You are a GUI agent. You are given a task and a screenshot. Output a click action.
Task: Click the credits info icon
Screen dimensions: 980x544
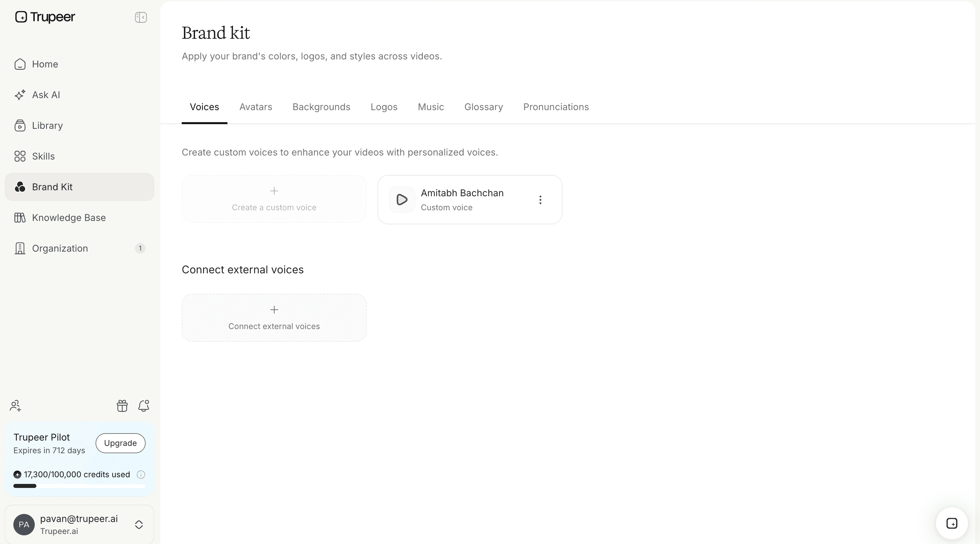coord(141,475)
